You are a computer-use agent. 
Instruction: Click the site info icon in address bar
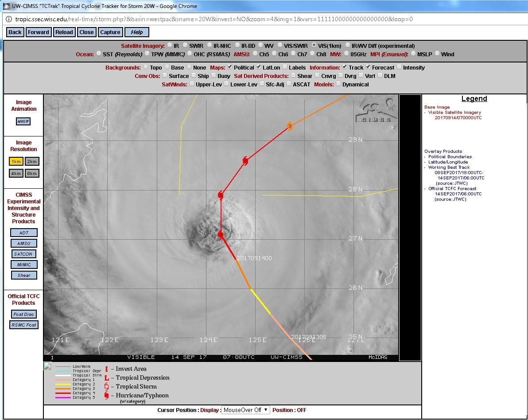(9, 19)
